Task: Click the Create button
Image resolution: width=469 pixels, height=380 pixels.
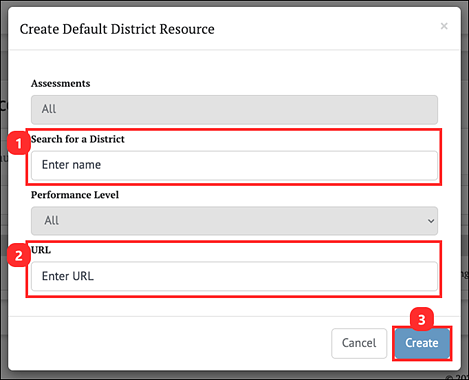Action: [422, 343]
